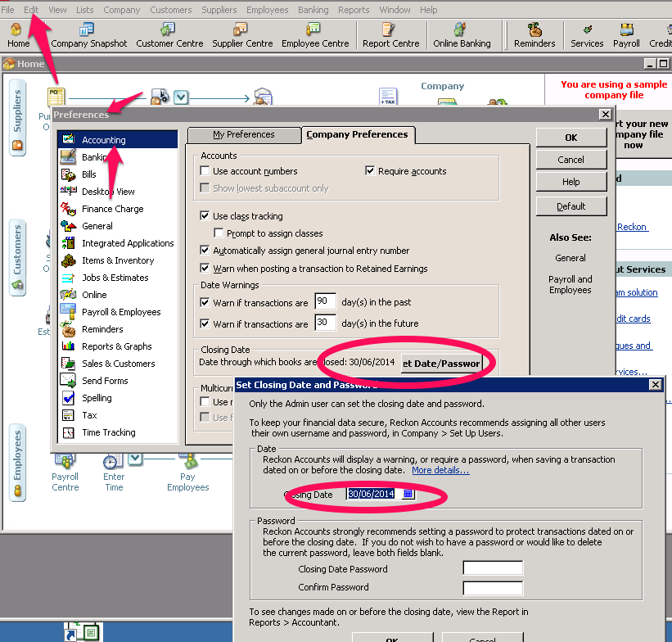Switch to Company Preferences tab

[357, 134]
